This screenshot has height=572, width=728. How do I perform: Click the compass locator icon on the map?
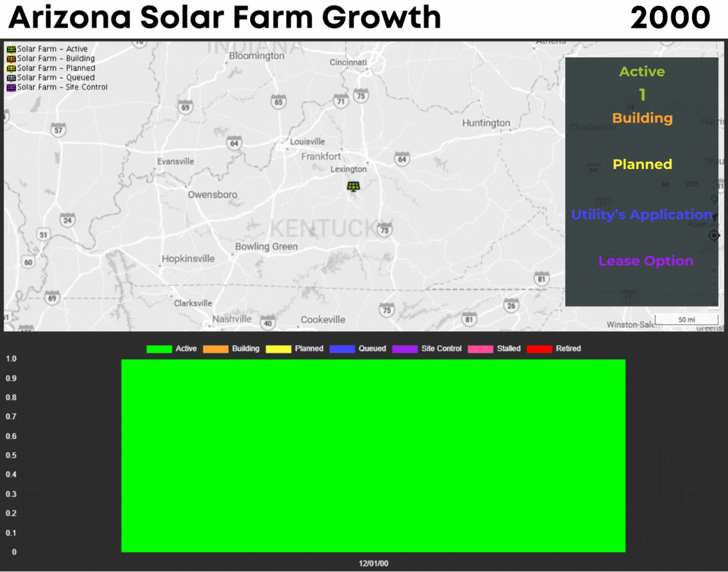coord(714,236)
